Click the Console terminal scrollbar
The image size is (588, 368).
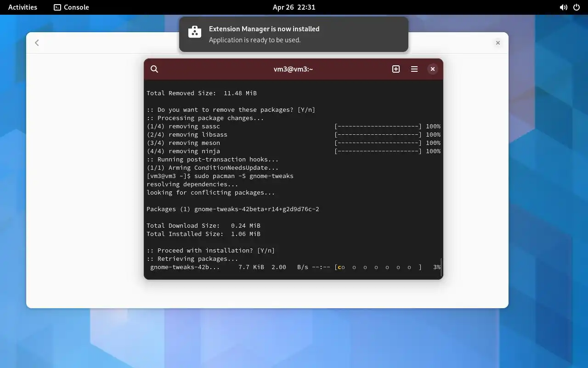(x=441, y=267)
